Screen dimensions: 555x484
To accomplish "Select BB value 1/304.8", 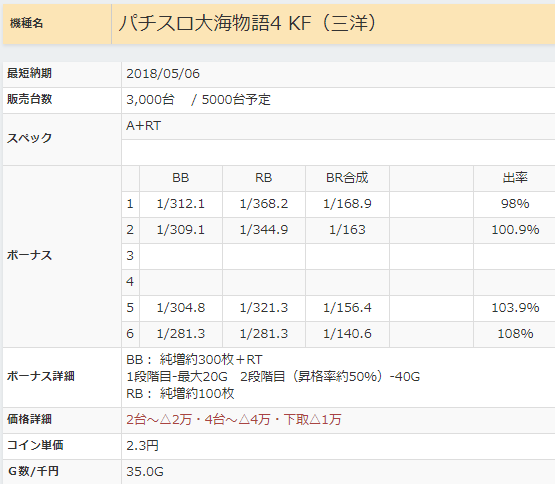I will coord(181,308).
